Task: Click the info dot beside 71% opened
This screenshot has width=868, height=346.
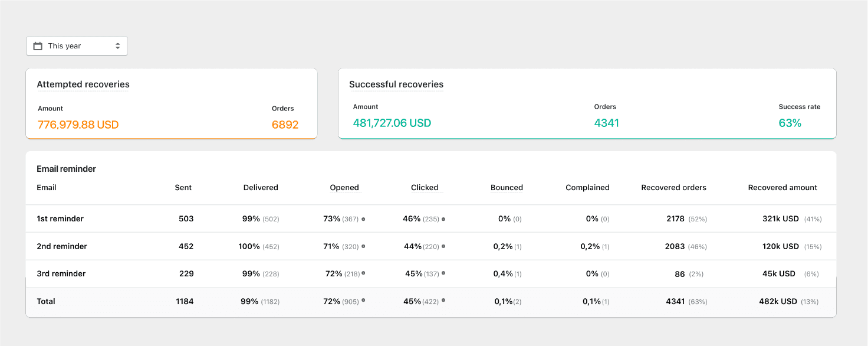Action: tap(363, 246)
